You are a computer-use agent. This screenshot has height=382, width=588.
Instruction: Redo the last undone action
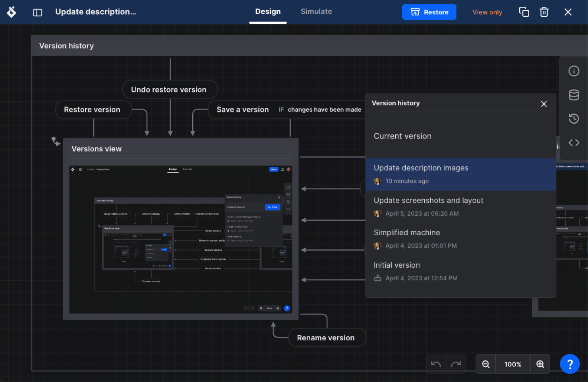tap(456, 364)
